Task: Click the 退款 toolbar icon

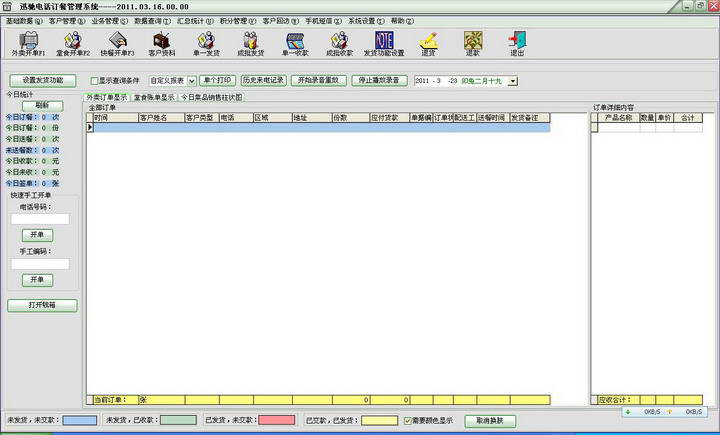Action: [472, 44]
